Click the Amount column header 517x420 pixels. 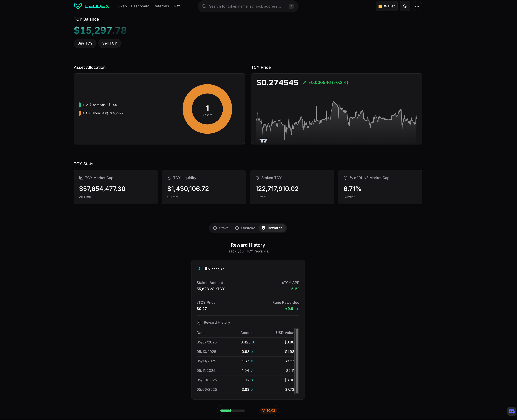(247, 333)
